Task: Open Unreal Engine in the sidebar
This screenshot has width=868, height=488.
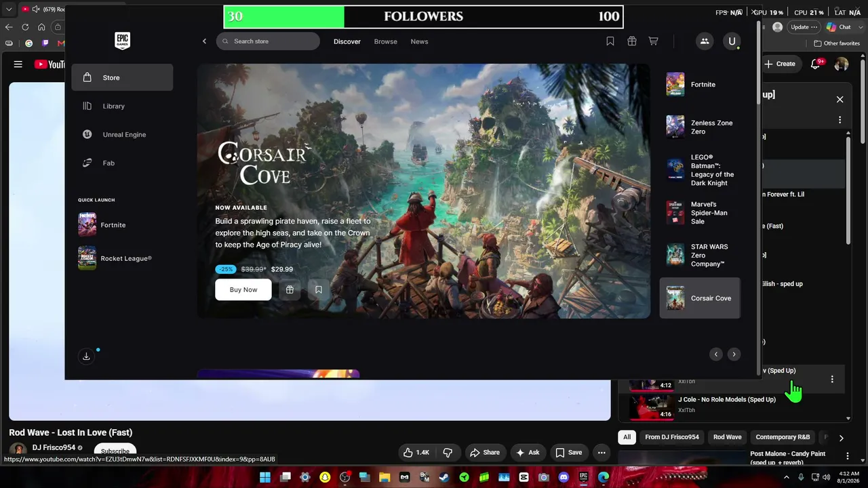Action: [x=122, y=134]
